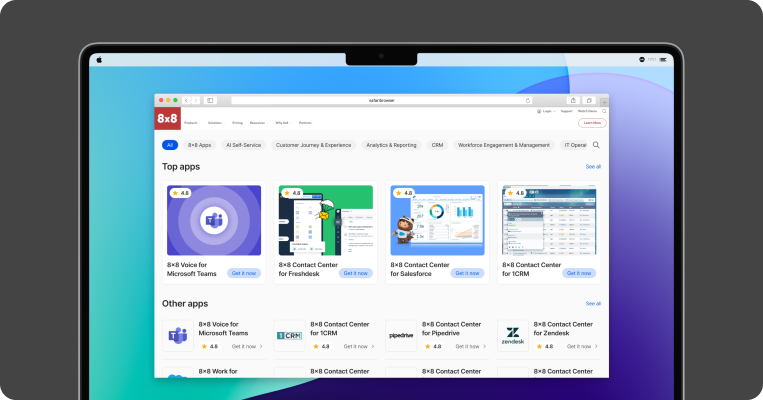Expand the Login dropdown
The width and height of the screenshot is (763, 400).
pos(546,111)
